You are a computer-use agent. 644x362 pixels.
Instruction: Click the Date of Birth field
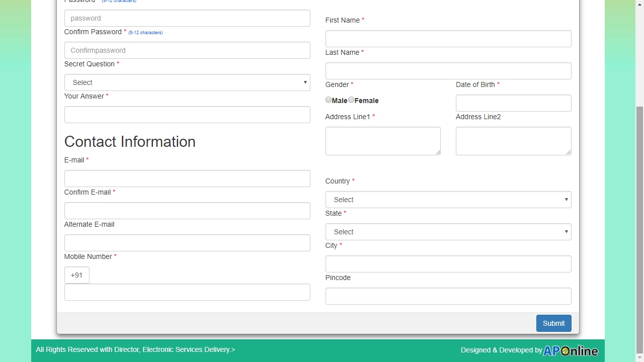(x=513, y=103)
